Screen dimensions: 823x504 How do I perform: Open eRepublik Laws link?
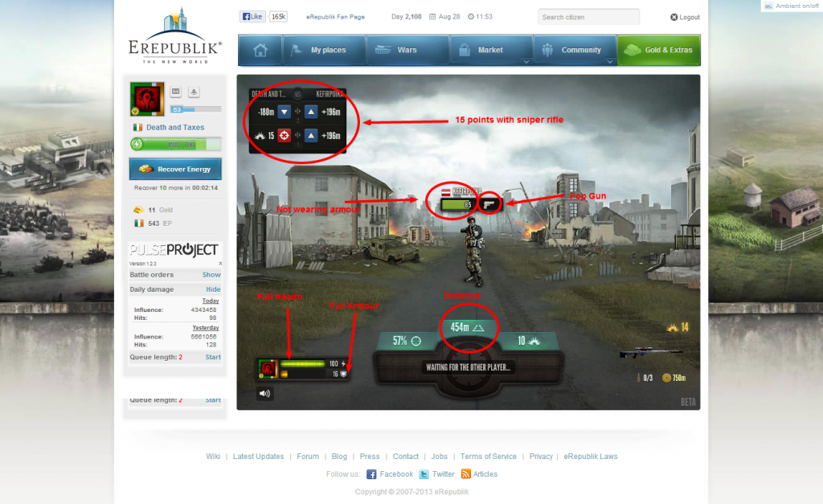click(x=591, y=457)
